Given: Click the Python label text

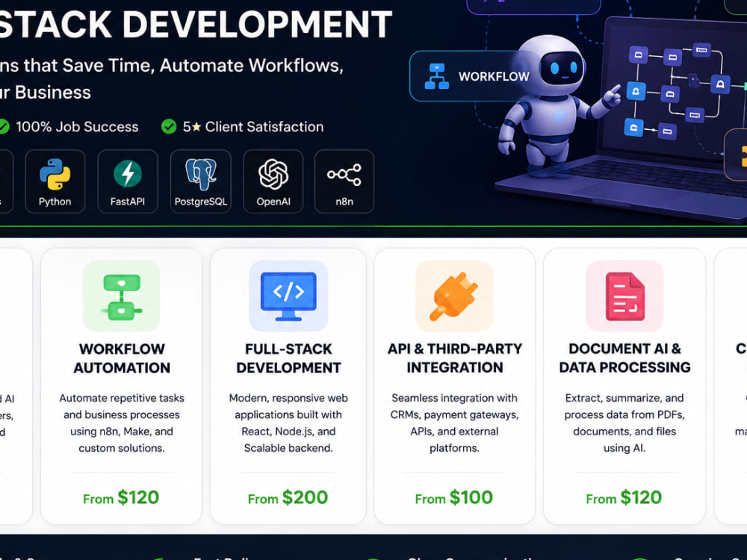Looking at the screenshot, I should click(55, 202).
